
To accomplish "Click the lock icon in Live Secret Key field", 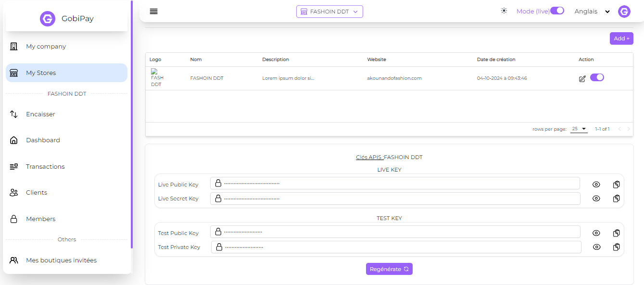I will [218, 198].
